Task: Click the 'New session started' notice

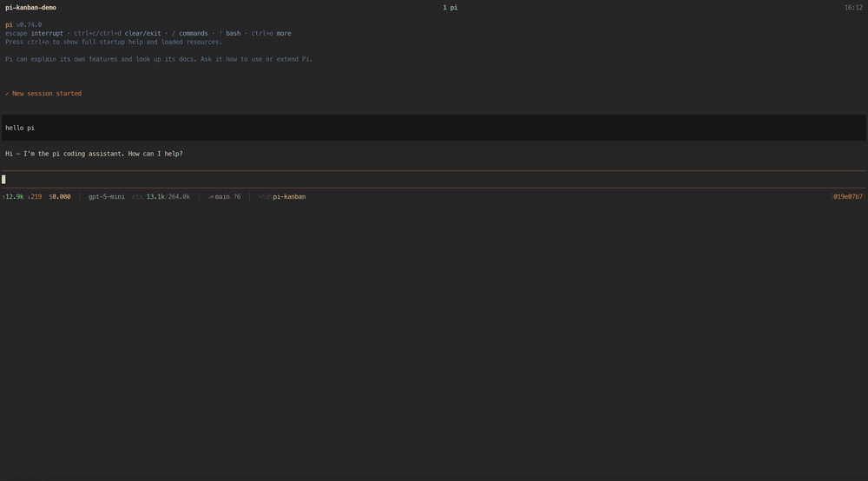Action: click(43, 94)
